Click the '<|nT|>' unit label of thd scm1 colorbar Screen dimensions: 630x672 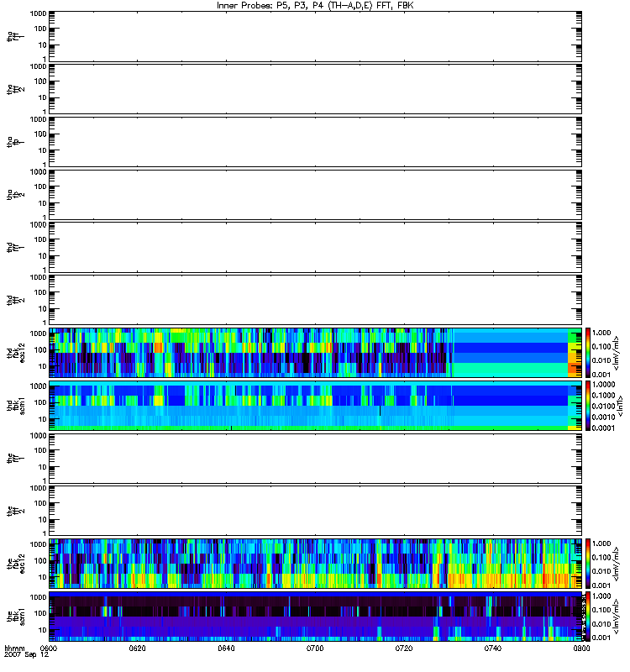click(x=619, y=406)
